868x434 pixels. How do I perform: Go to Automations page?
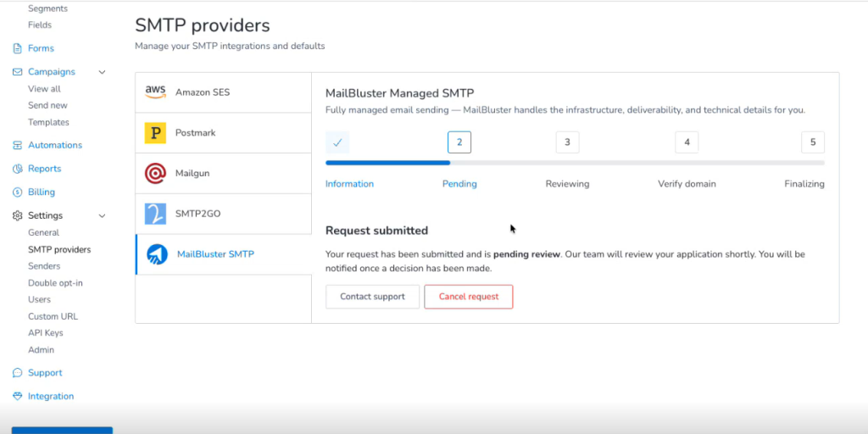tap(55, 145)
